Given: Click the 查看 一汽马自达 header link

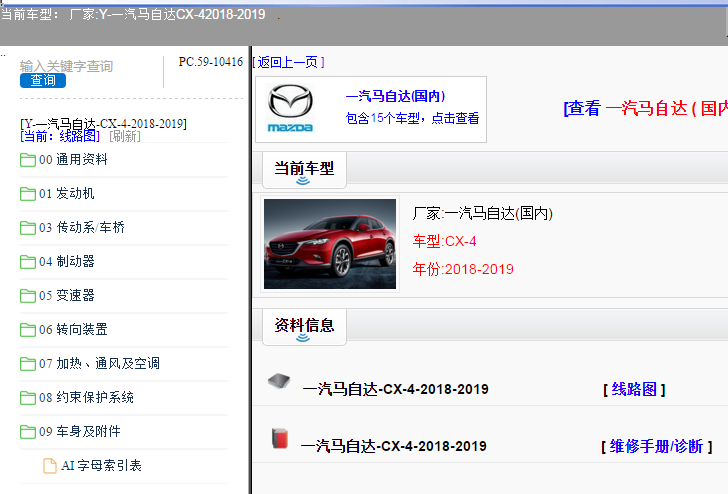Looking at the screenshot, I should click(645, 108).
